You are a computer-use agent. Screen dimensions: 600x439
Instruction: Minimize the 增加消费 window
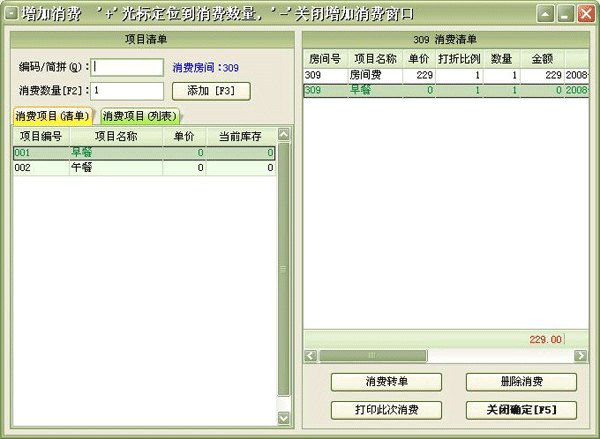pyautogui.click(x=546, y=14)
